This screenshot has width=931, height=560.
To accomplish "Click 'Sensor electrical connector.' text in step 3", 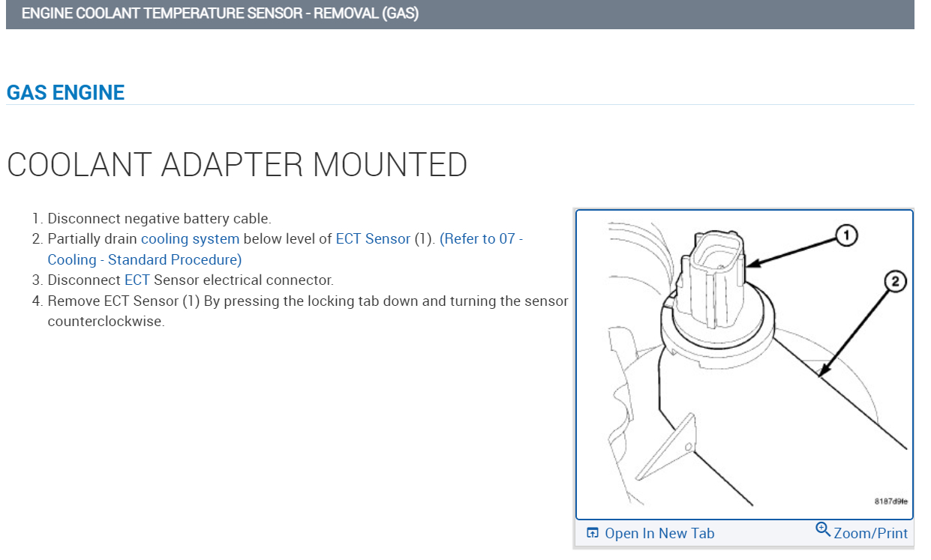I will [244, 280].
